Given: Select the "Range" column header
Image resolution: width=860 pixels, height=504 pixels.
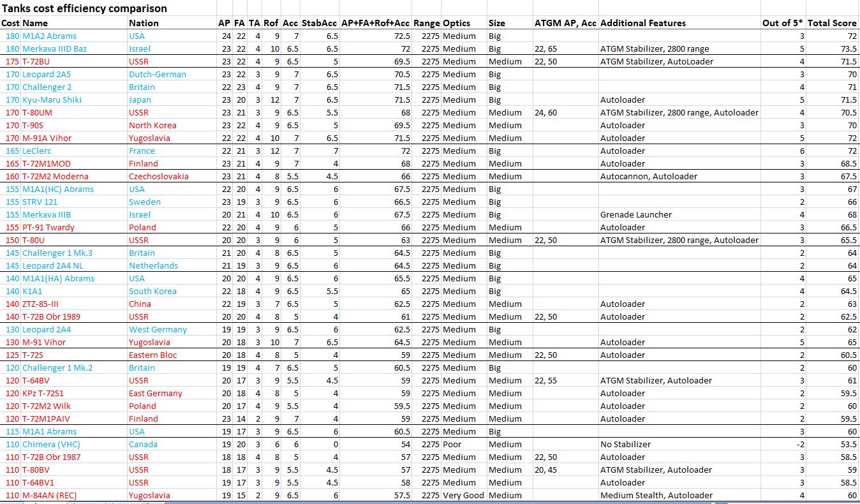Looking at the screenshot, I should pyautogui.click(x=427, y=23).
